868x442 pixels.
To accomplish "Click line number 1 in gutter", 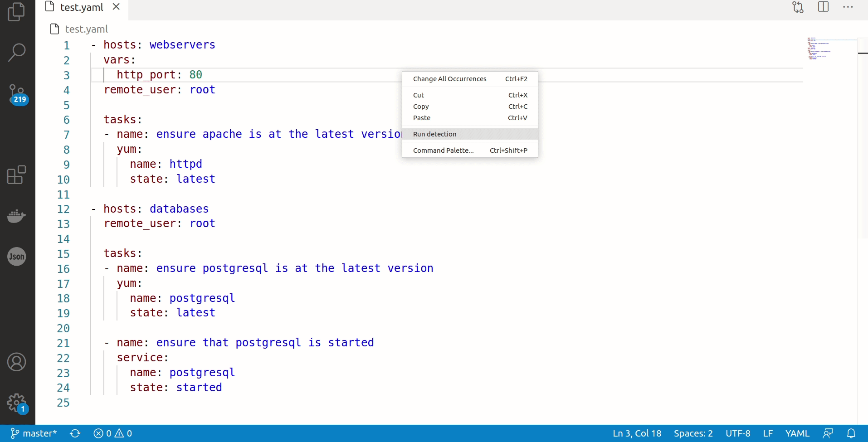I will pos(67,45).
